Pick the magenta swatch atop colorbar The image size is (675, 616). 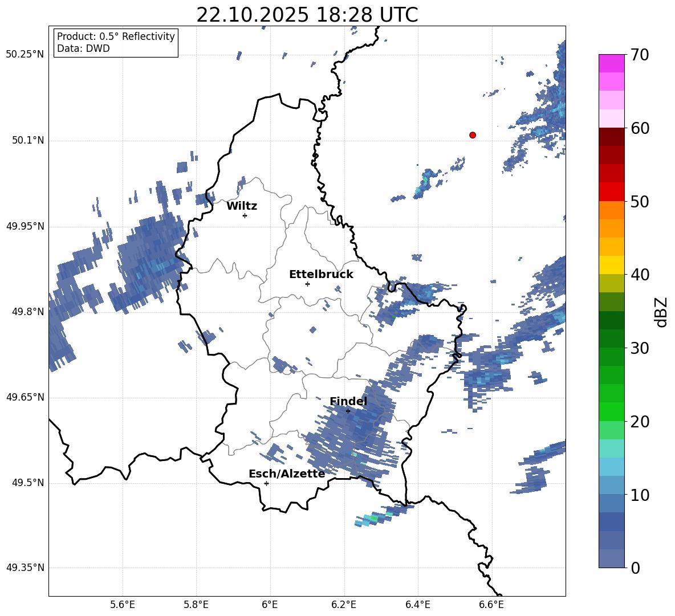pyautogui.click(x=612, y=63)
